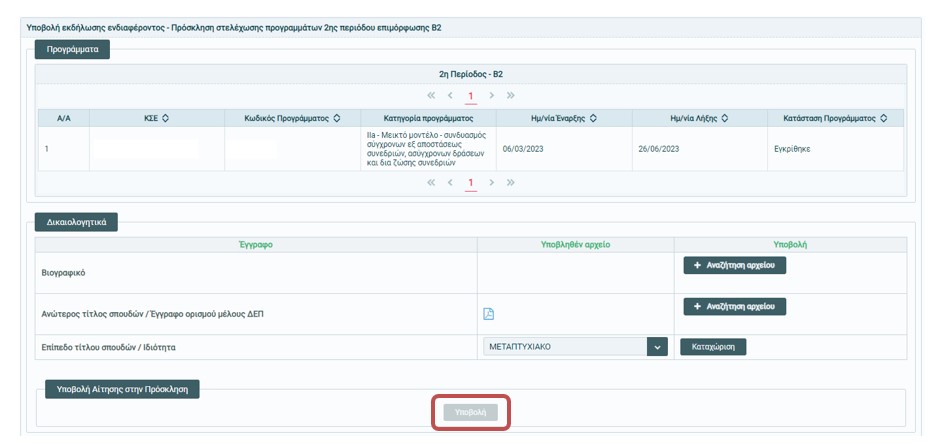Jump to first page in bottom paginator

click(x=431, y=183)
